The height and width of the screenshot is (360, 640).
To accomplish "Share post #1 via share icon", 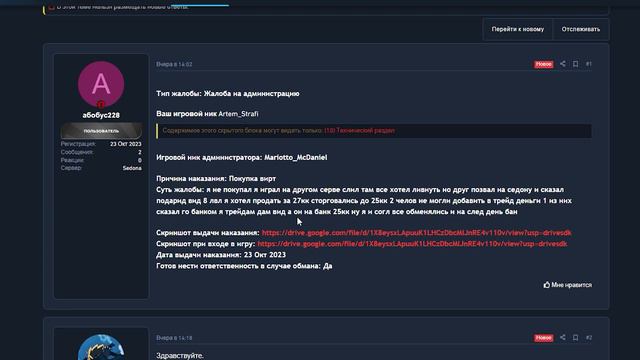I will pyautogui.click(x=563, y=64).
